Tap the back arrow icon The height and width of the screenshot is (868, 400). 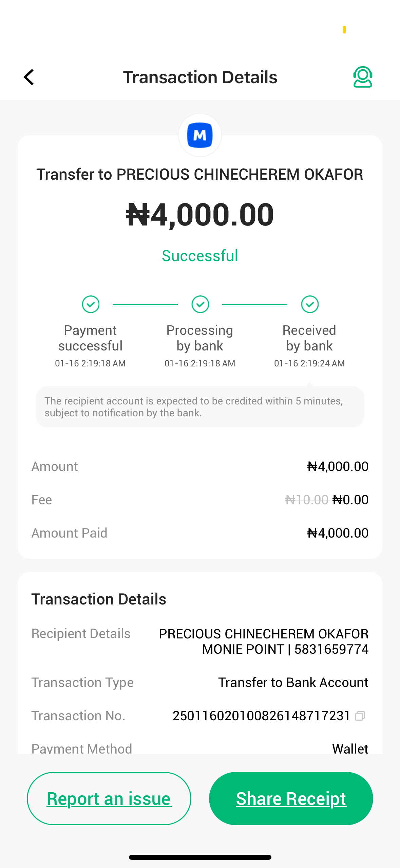(x=29, y=77)
